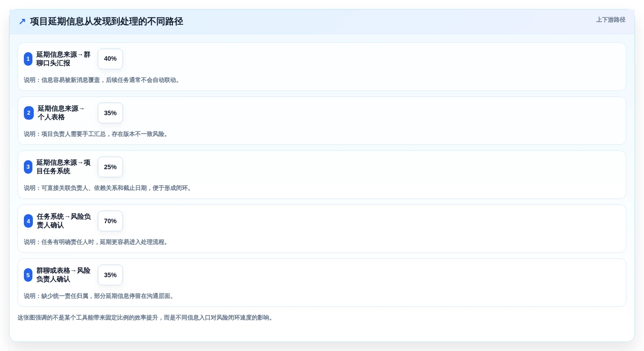Select the label 群聊或表格→风险负责人确认
This screenshot has height=351, width=644.
click(63, 275)
